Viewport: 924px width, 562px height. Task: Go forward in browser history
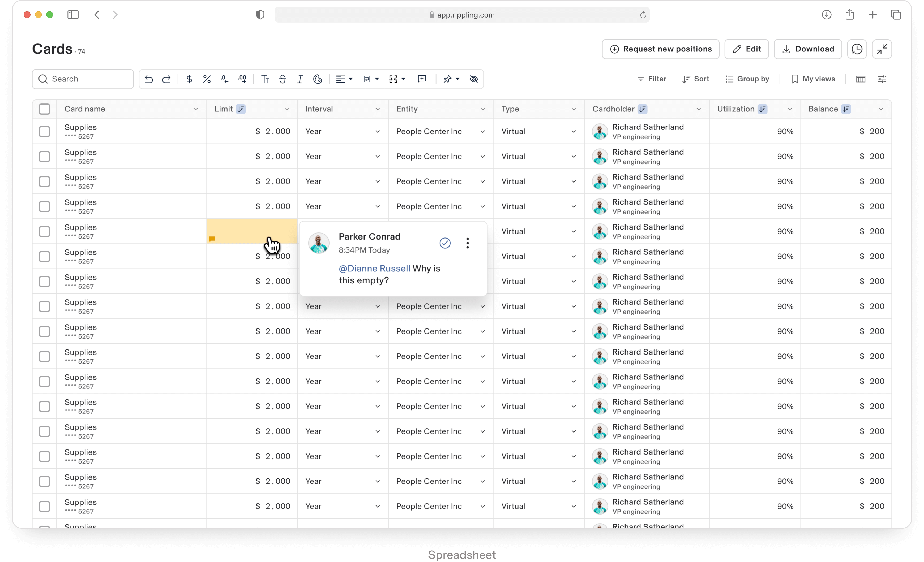point(115,15)
